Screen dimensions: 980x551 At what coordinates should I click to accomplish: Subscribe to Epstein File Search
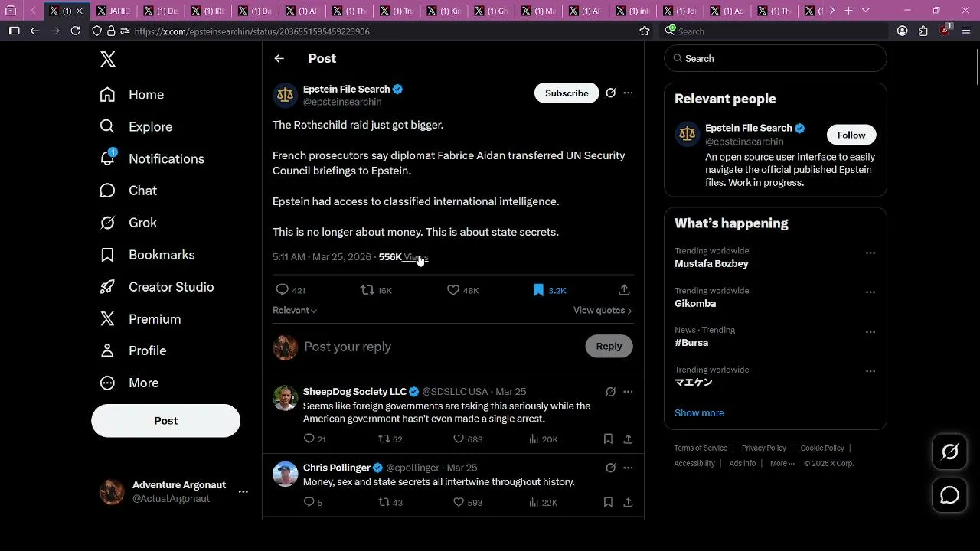click(x=567, y=93)
